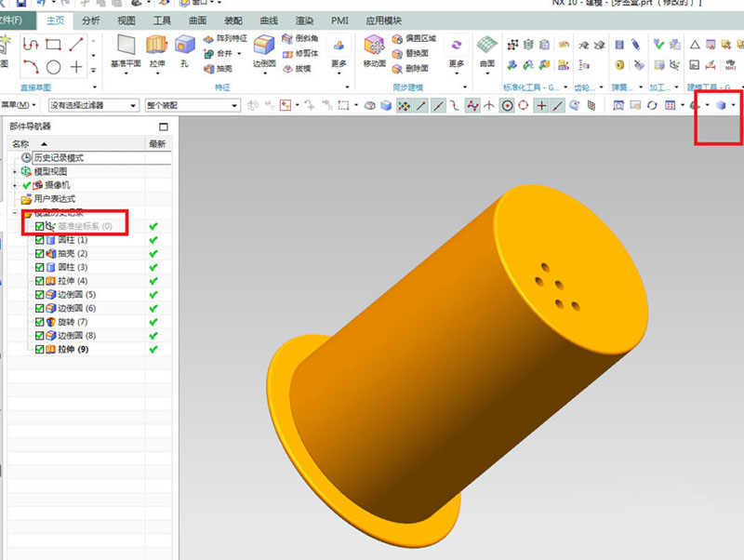Click the 拔模 draft tool
Image resolution: width=744 pixels, height=560 pixels.
[x=297, y=69]
